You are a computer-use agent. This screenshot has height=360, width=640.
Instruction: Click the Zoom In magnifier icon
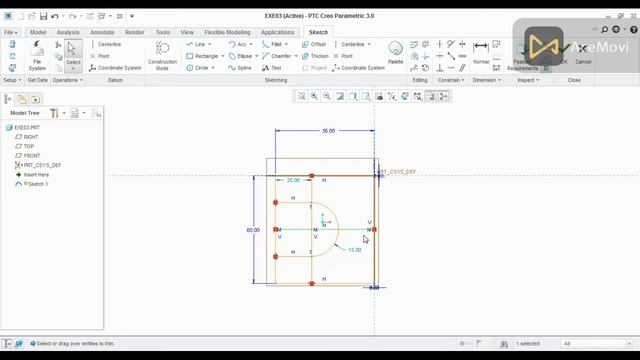pyautogui.click(x=314, y=96)
